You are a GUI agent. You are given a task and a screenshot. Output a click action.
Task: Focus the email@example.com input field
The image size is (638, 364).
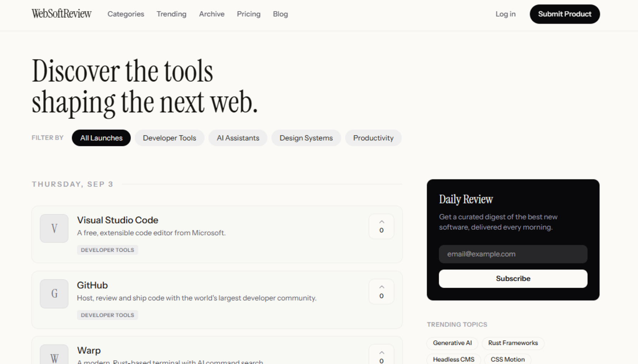(513, 254)
